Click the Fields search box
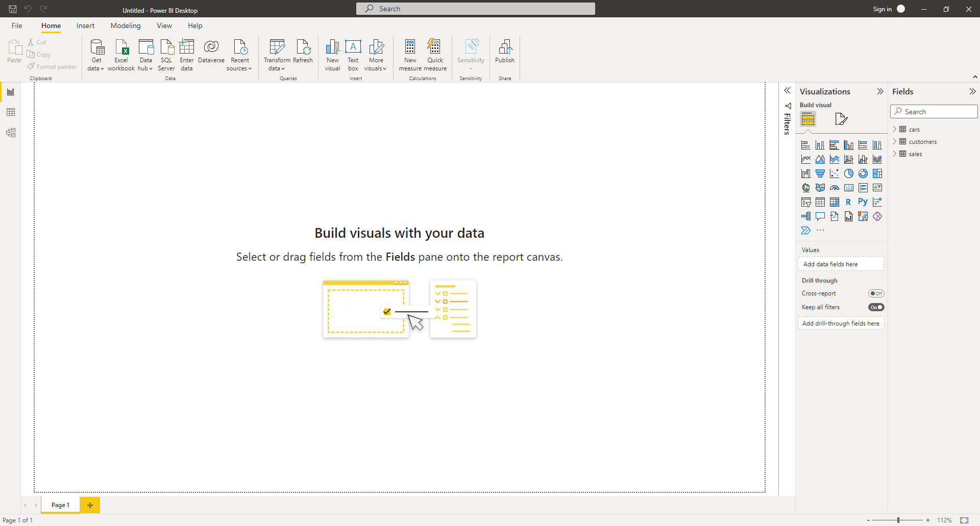The image size is (980, 526). [x=934, y=111]
